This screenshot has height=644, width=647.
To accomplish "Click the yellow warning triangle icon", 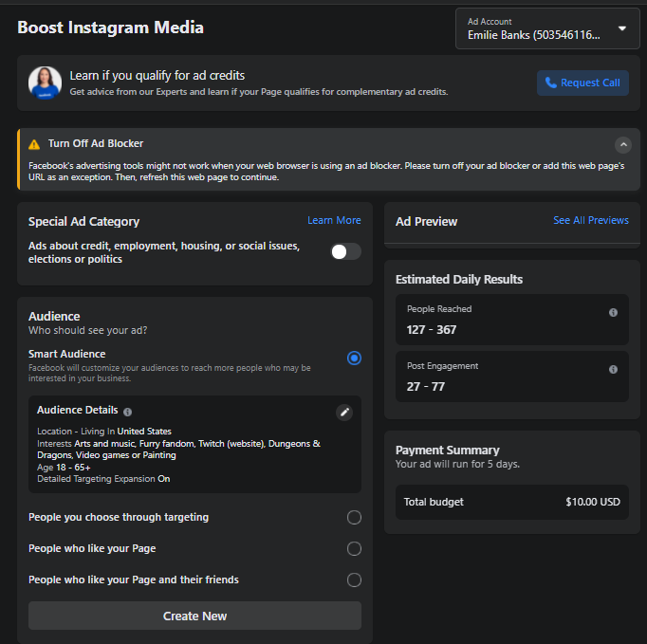I will coord(34,144).
